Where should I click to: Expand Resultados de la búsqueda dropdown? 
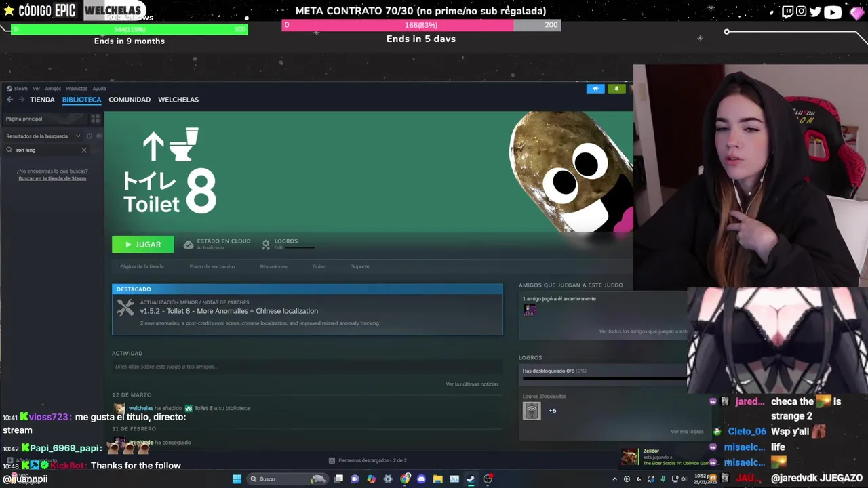43,136
